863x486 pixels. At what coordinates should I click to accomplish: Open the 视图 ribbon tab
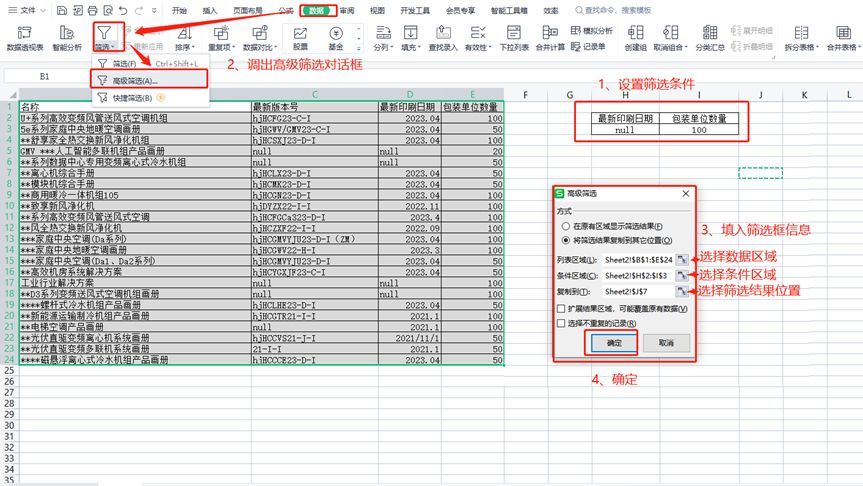[377, 10]
